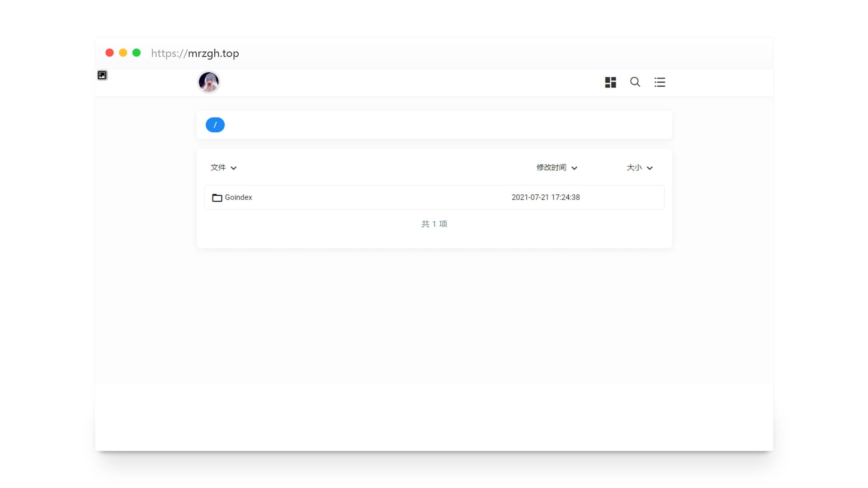Click the Goindex folder icon
Screen dimensions: 868x488
point(217,197)
